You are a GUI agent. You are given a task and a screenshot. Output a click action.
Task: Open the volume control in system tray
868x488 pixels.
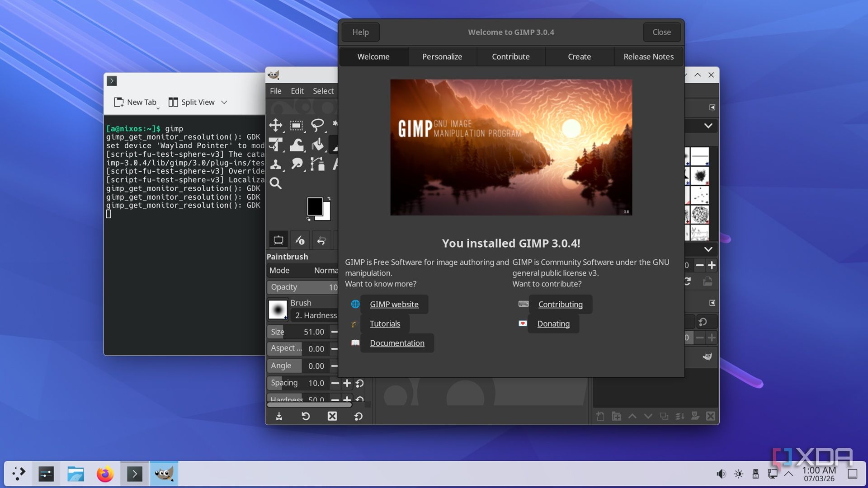pyautogui.click(x=721, y=474)
